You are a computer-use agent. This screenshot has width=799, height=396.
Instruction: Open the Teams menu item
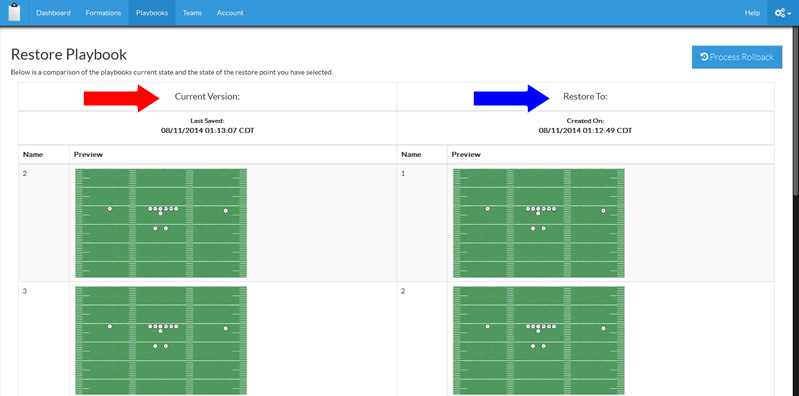point(192,13)
